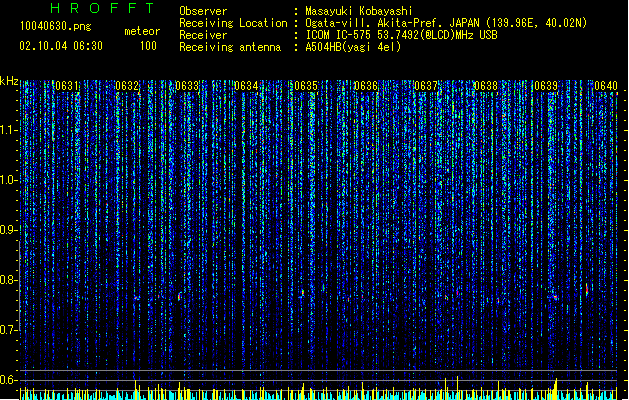The height and width of the screenshot is (400, 629).
Task: Click the 'Receiving Location' label
Action: click(x=233, y=23)
